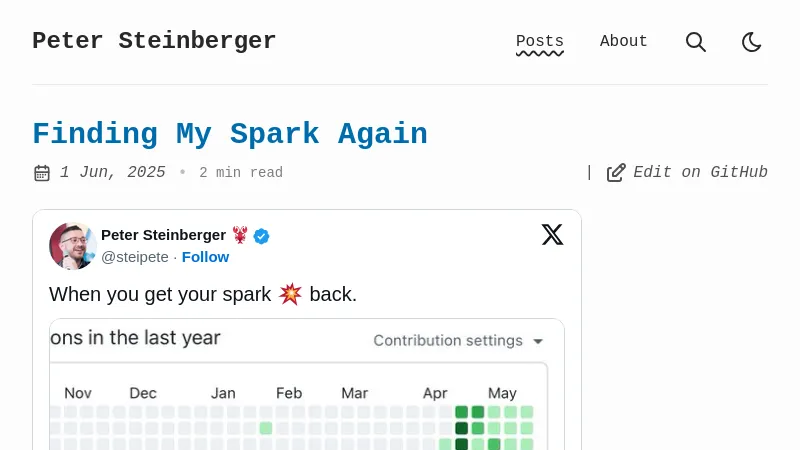
Task: Click the calendar icon beside date
Action: point(42,173)
